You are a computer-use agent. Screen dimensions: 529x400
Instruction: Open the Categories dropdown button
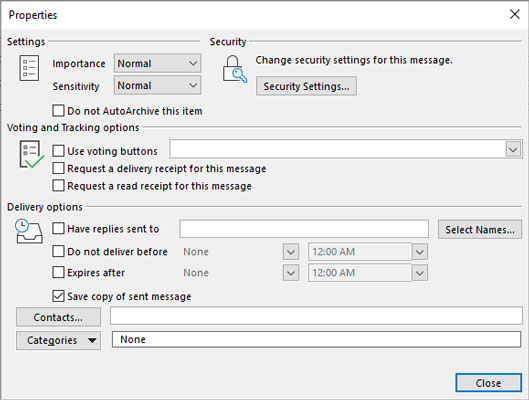[x=58, y=340]
